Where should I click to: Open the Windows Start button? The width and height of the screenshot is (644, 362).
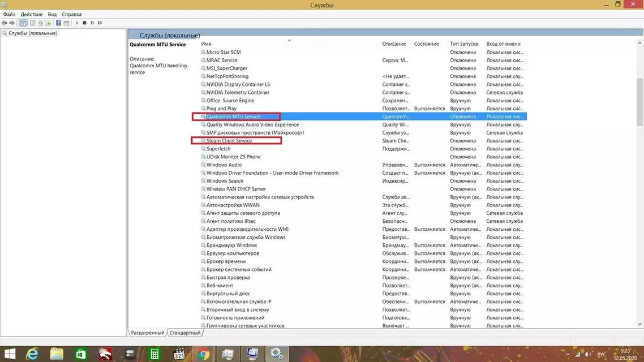coord(10,354)
